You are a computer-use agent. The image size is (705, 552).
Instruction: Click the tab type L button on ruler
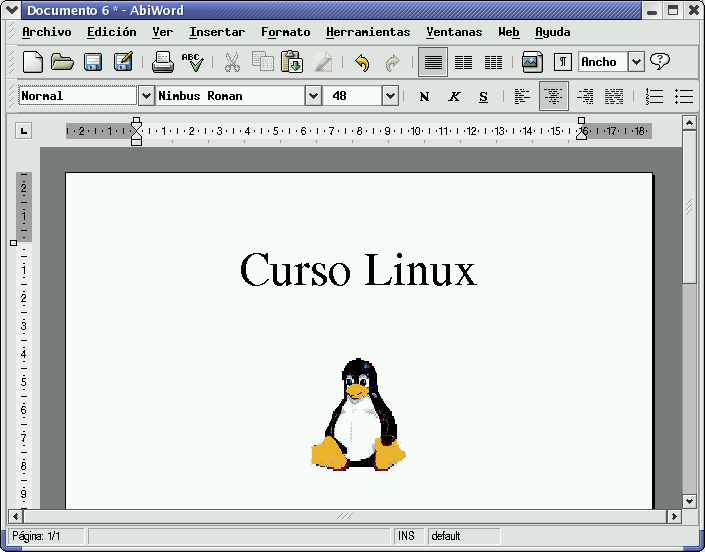[23, 131]
